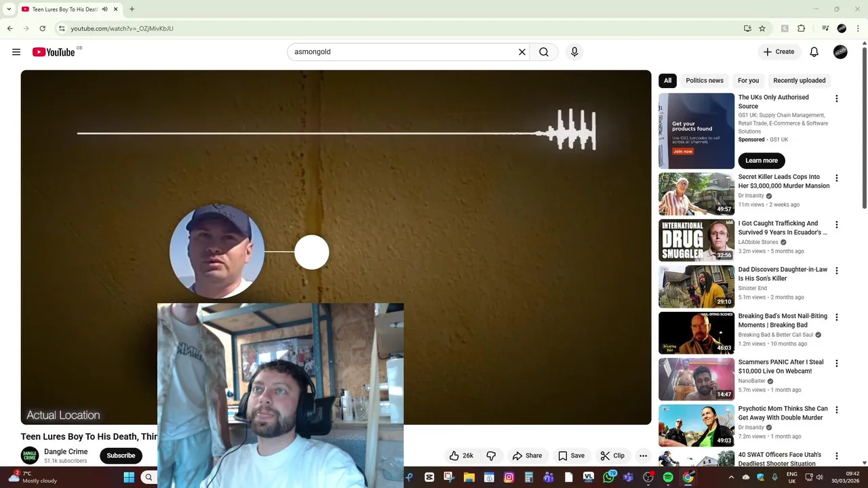Open Chrome media controls icon
This screenshot has width=868, height=488.
[825, 28]
